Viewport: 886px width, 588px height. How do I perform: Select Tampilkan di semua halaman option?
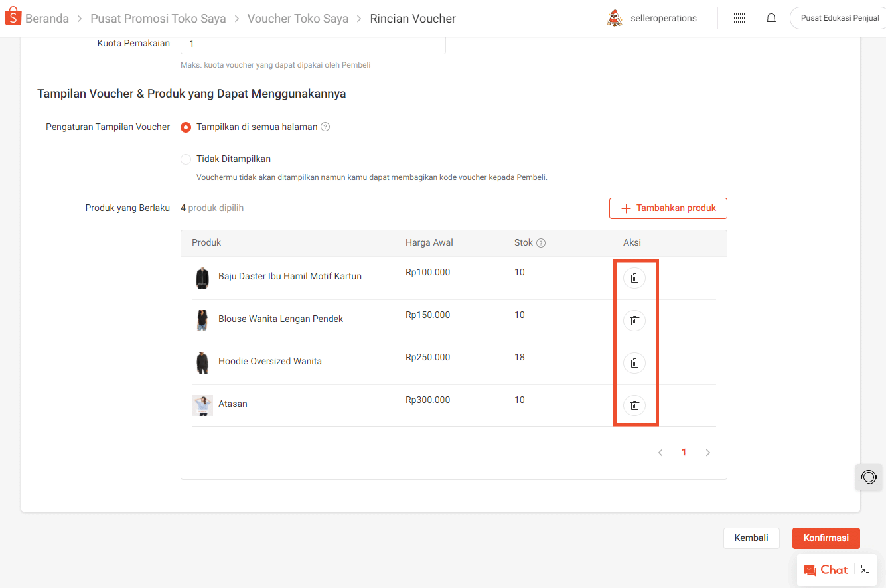[x=186, y=127]
